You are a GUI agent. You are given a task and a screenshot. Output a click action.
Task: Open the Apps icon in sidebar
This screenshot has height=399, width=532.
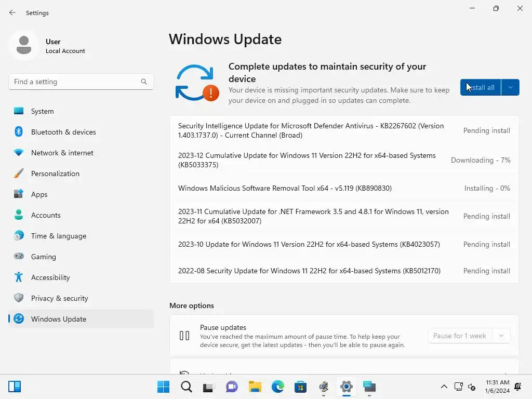pyautogui.click(x=19, y=194)
